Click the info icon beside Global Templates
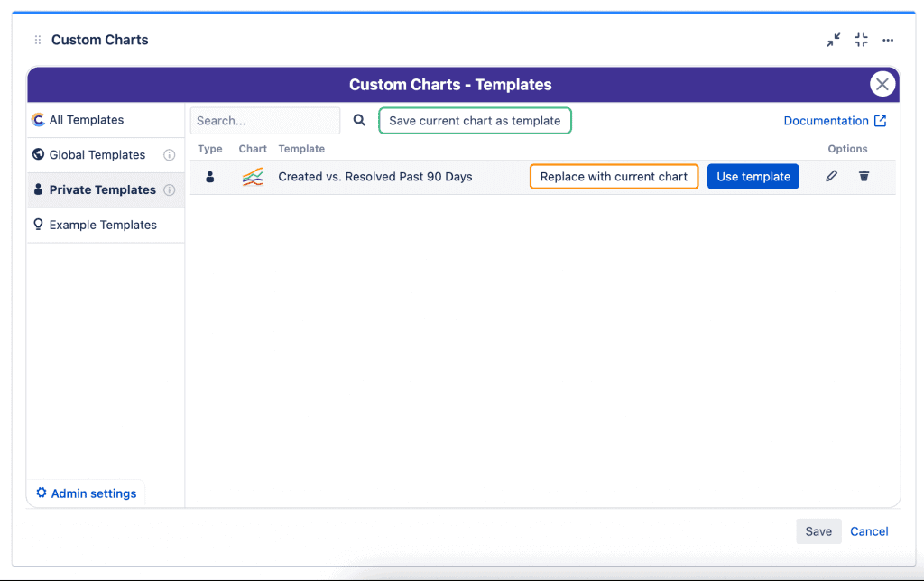924x581 pixels. click(169, 155)
